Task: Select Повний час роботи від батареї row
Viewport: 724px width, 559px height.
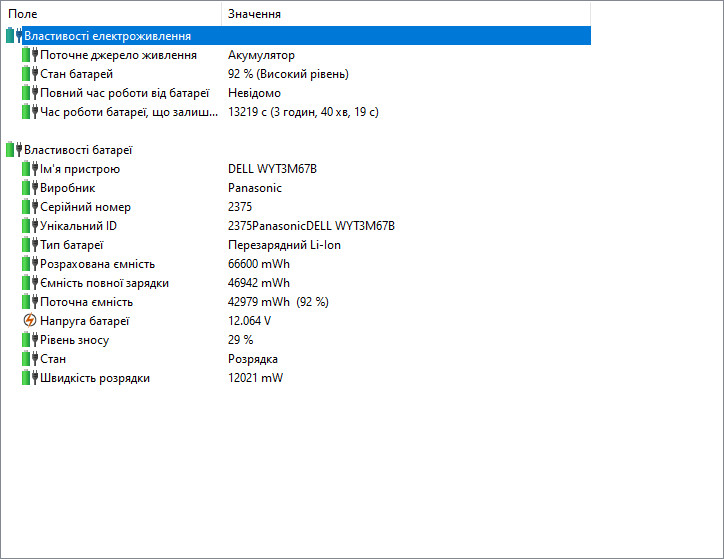Action: coord(124,93)
